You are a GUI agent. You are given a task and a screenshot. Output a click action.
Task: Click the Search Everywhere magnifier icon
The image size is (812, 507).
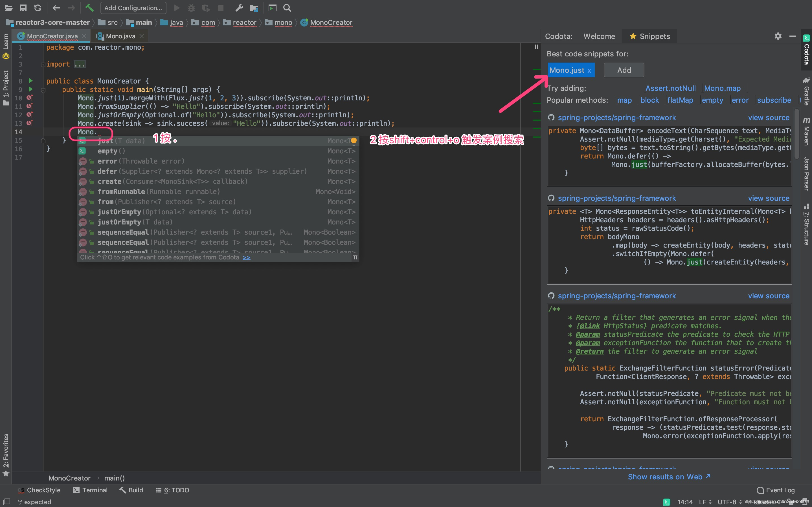(x=287, y=8)
